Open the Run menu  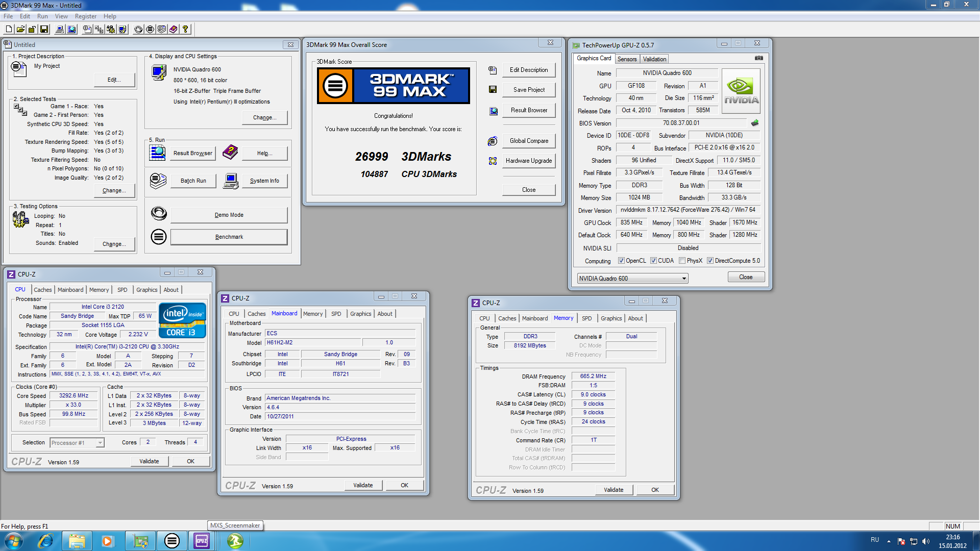(x=42, y=16)
